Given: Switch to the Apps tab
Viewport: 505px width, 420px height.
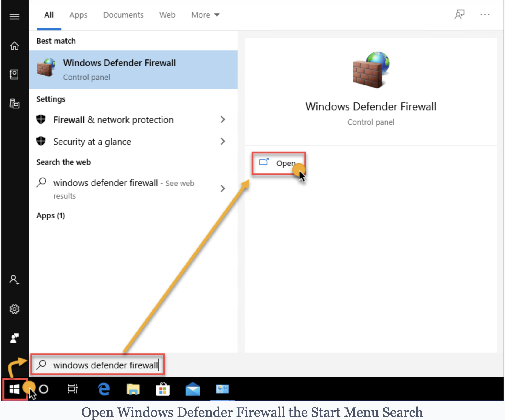Looking at the screenshot, I should click(x=78, y=15).
